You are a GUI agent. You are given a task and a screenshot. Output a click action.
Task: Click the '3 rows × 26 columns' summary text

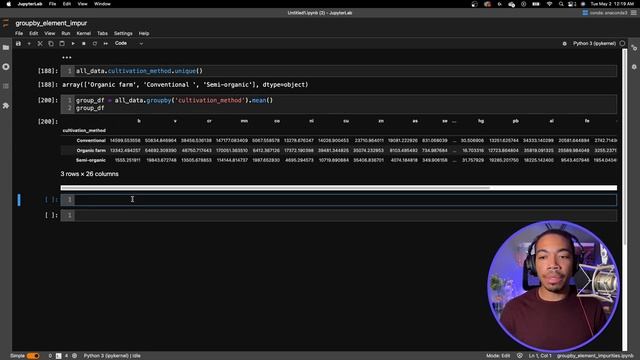[89, 174]
